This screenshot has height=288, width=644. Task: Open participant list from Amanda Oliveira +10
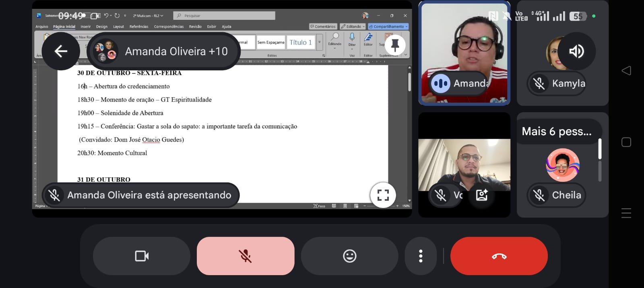(x=164, y=51)
